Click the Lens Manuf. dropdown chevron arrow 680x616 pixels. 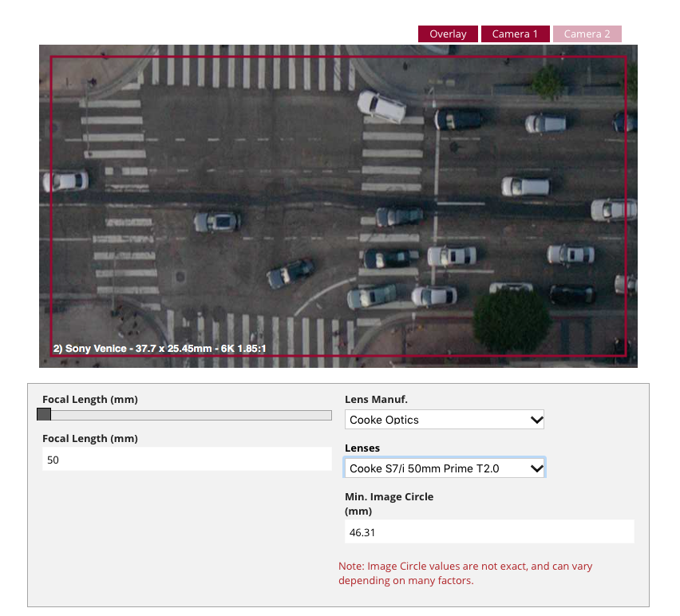coord(536,419)
